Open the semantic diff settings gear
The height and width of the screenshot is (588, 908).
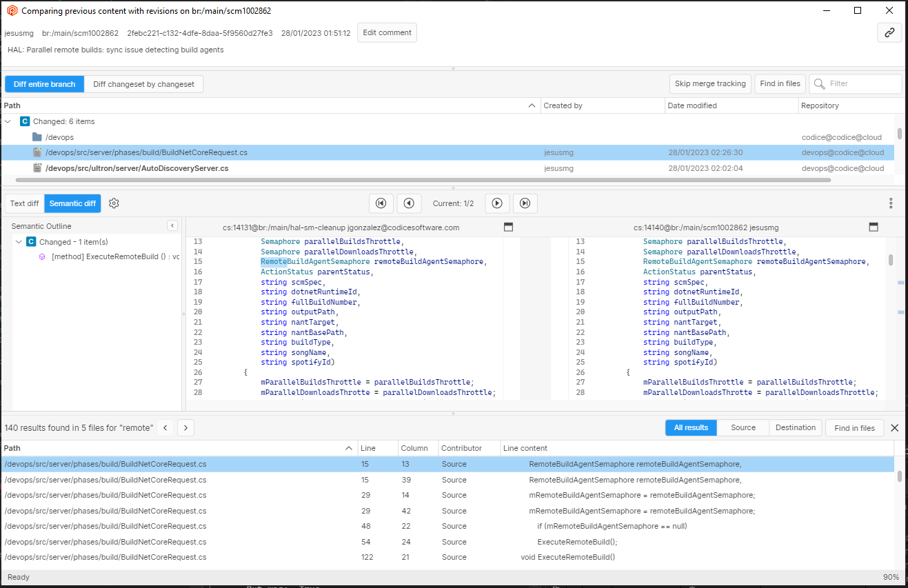click(x=114, y=203)
